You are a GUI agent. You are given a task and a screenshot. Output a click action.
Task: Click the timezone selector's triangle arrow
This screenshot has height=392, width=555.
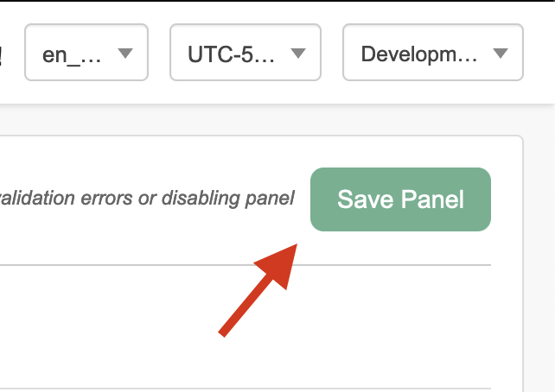(x=298, y=54)
